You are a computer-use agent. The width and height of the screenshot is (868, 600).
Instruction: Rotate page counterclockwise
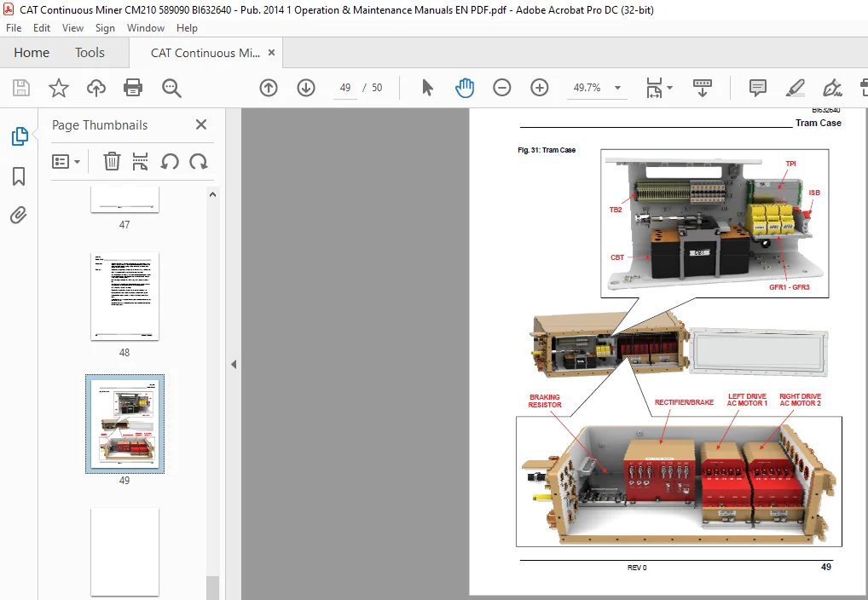pos(170,162)
